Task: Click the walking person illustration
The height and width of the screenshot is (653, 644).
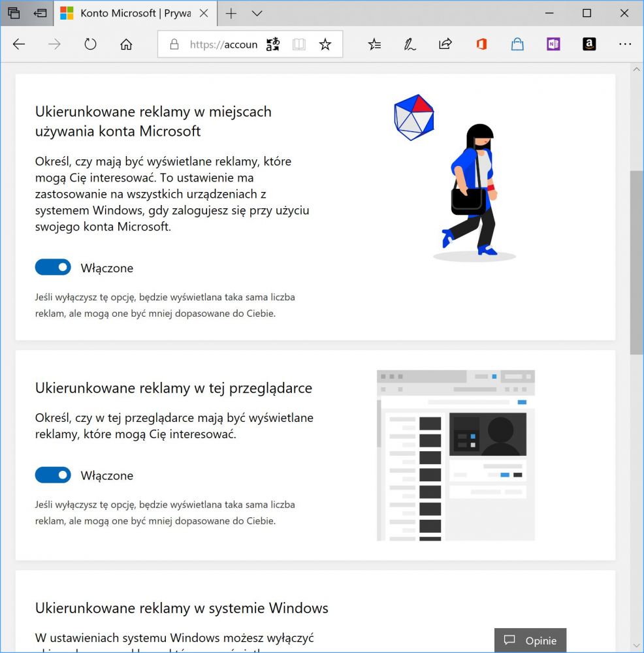Action: coord(474,192)
